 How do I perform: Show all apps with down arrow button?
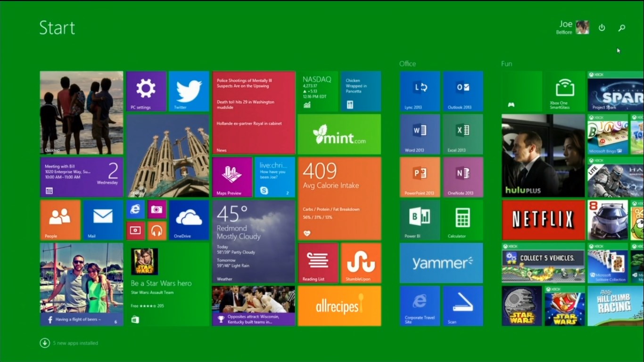(x=45, y=343)
